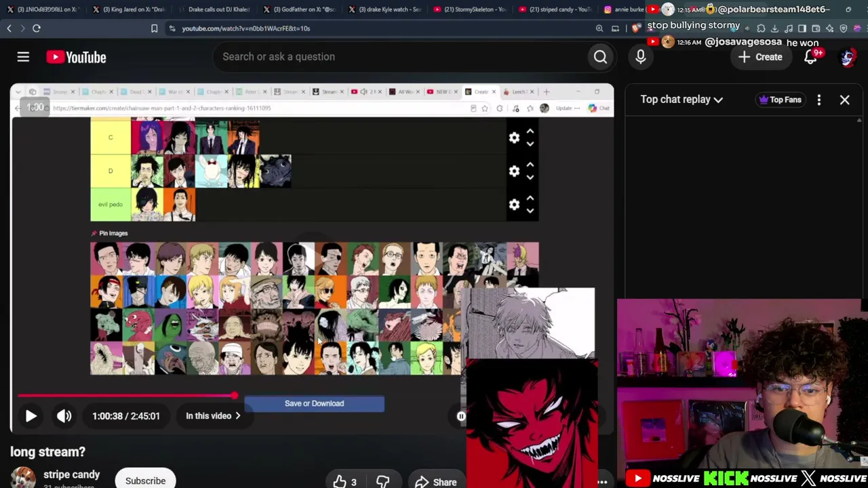The image size is (868, 488).
Task: Open the YouTube guide hamburger menu
Action: (x=23, y=57)
